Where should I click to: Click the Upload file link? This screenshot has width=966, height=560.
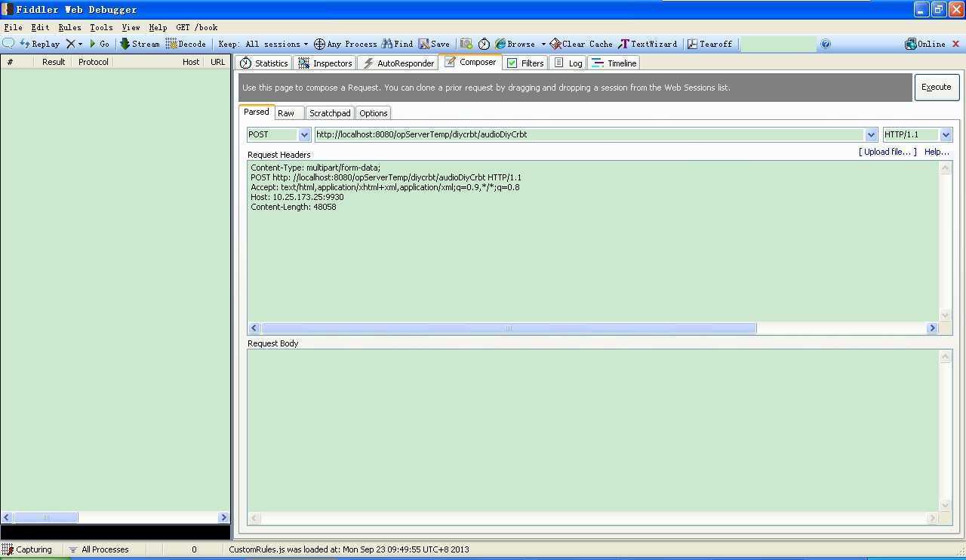888,152
